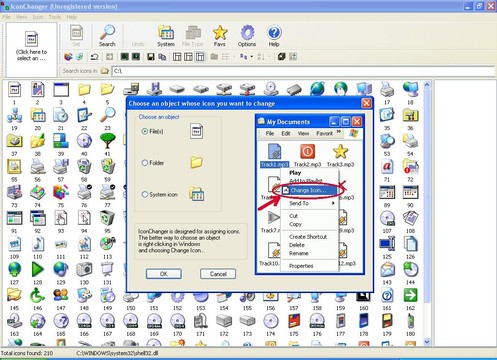
Task: Open the Help menu in the menu bar
Action: pos(71,17)
